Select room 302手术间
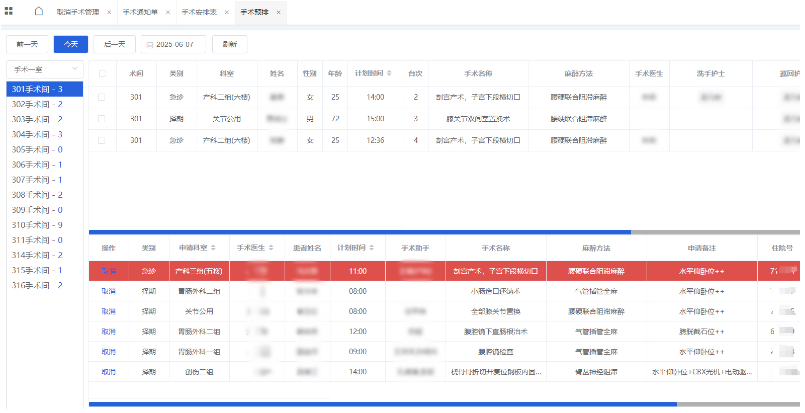 (x=45, y=104)
